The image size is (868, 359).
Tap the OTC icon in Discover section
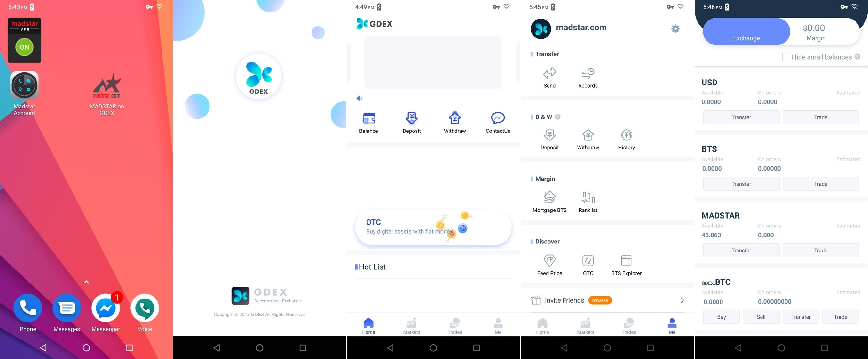588,261
